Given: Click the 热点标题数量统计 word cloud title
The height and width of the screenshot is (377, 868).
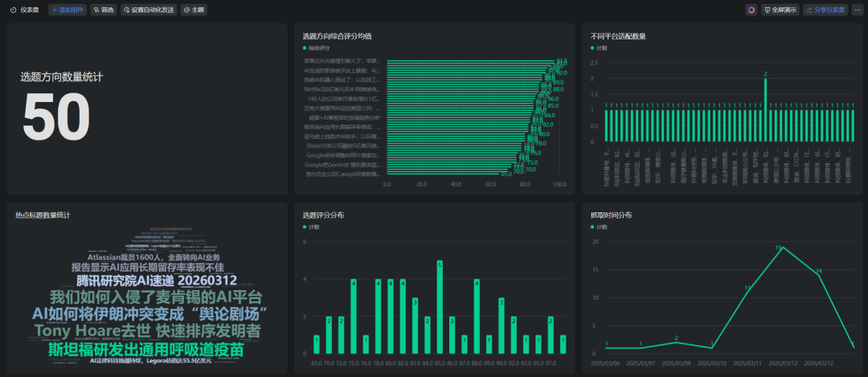Looking at the screenshot, I should point(43,215).
